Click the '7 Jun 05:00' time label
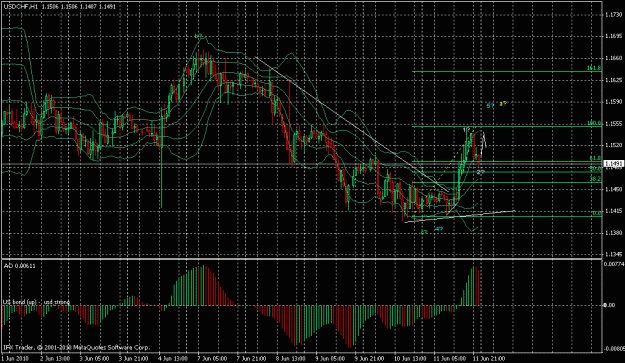This screenshot has height=363, width=625. coord(212,359)
